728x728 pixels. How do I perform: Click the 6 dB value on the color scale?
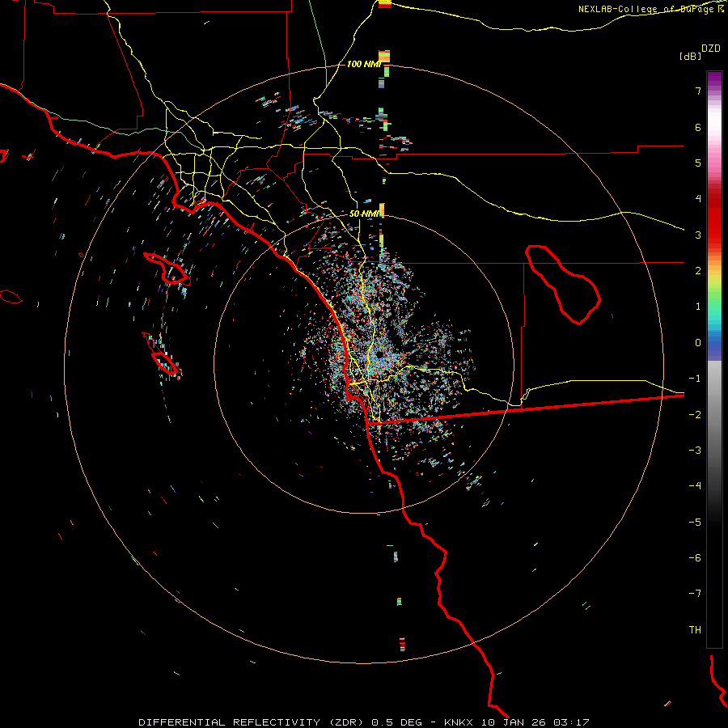pos(698,127)
